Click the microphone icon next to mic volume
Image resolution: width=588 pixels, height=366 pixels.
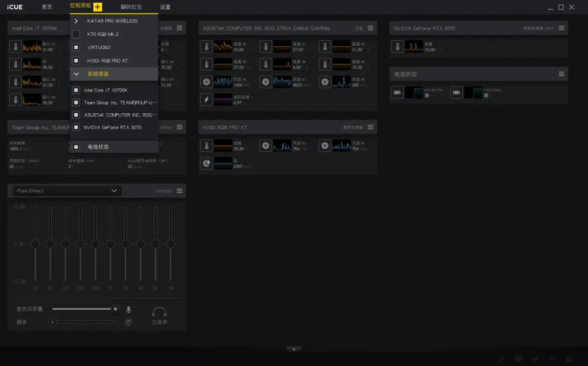point(128,309)
